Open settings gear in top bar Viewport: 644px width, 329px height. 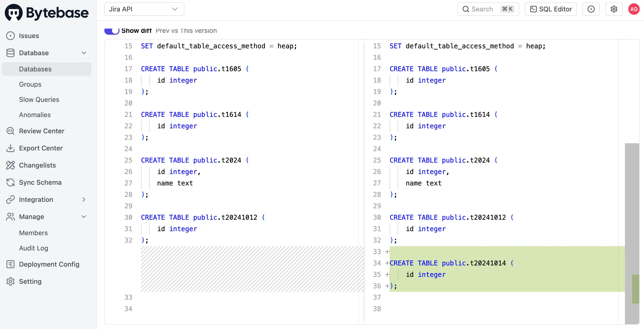pos(614,9)
